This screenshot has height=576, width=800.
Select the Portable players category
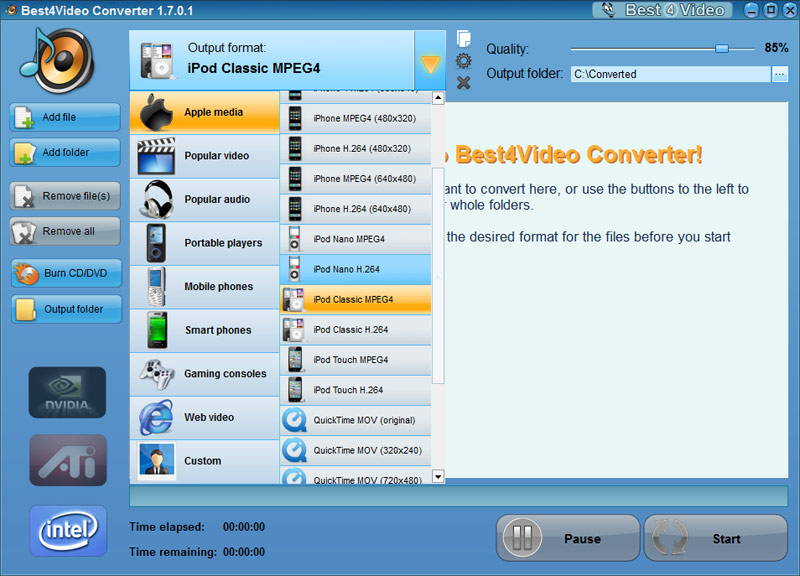(x=205, y=243)
